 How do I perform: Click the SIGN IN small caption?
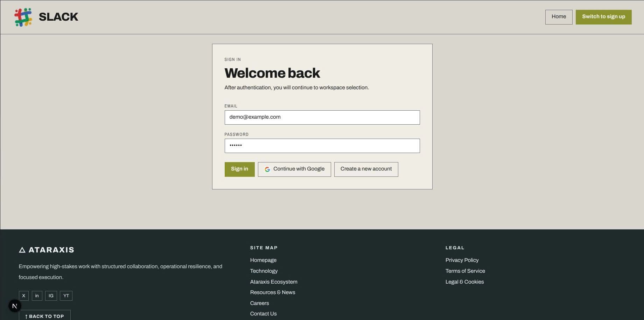233,60
